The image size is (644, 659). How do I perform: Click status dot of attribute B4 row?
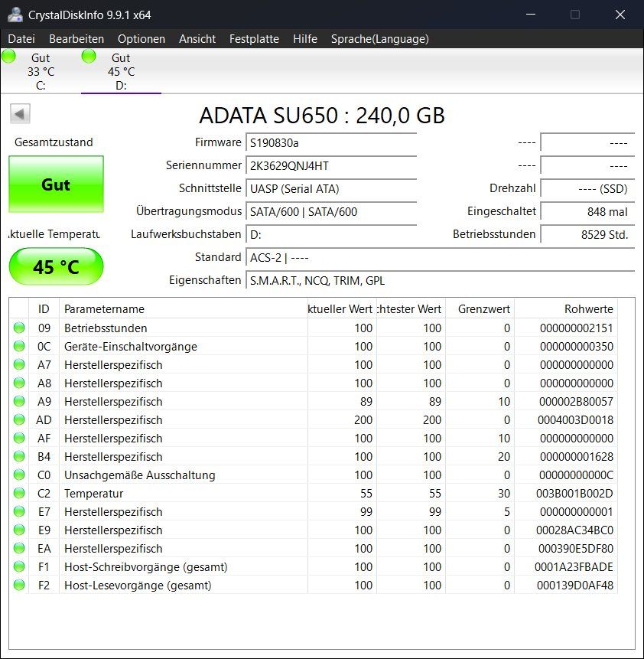(x=19, y=456)
